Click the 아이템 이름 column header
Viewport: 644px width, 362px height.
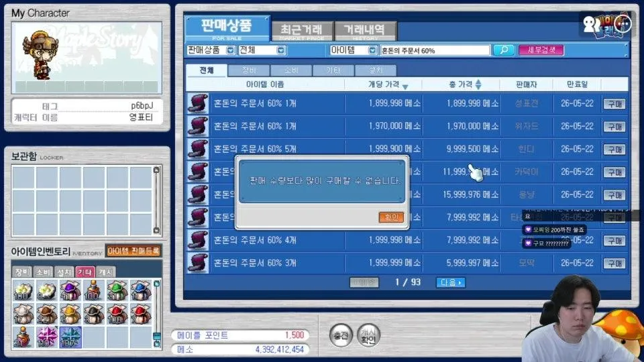point(265,84)
